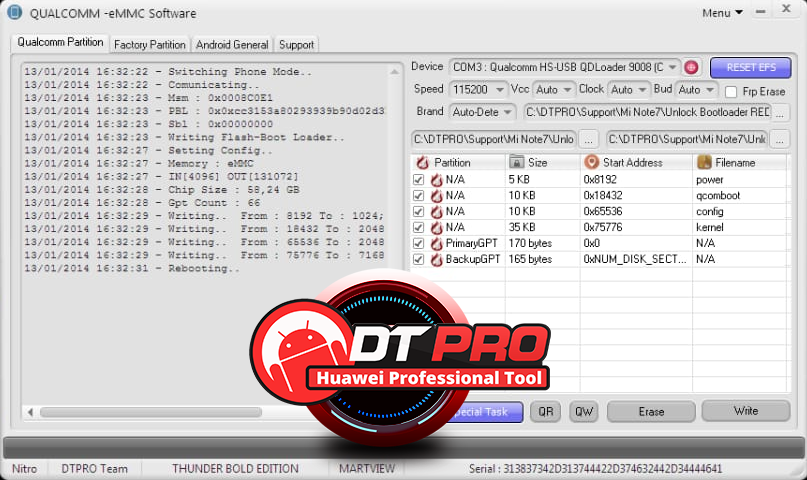Click the Special Task button
The width and height of the screenshot is (807, 480).
point(487,412)
